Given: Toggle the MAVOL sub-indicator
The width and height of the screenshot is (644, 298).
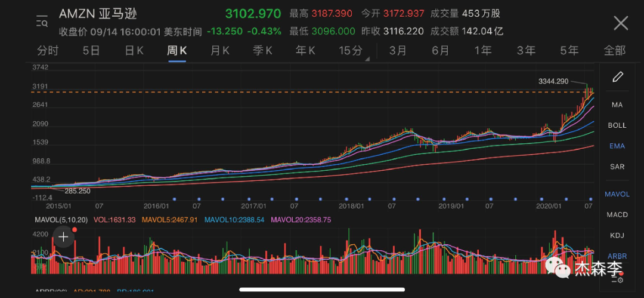Looking at the screenshot, I should [x=617, y=194].
